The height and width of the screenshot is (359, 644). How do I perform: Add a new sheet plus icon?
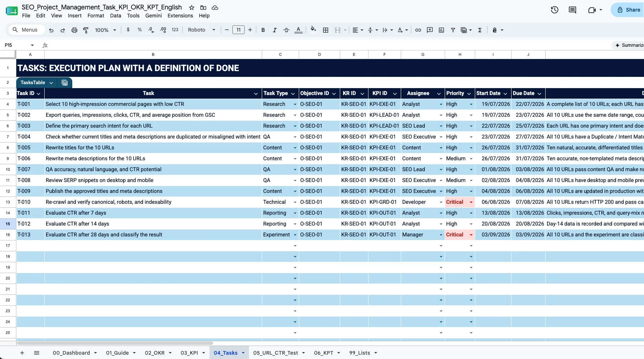pyautogui.click(x=22, y=353)
